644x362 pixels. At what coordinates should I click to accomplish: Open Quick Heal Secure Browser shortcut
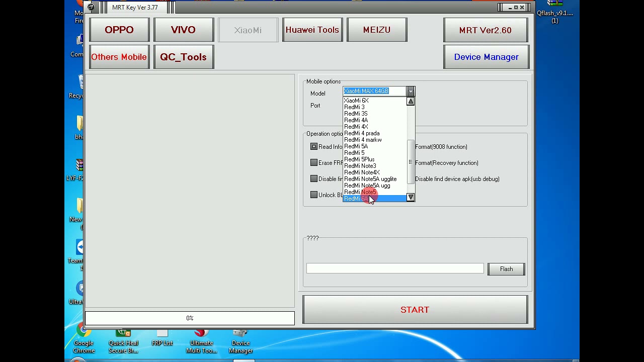click(123, 341)
